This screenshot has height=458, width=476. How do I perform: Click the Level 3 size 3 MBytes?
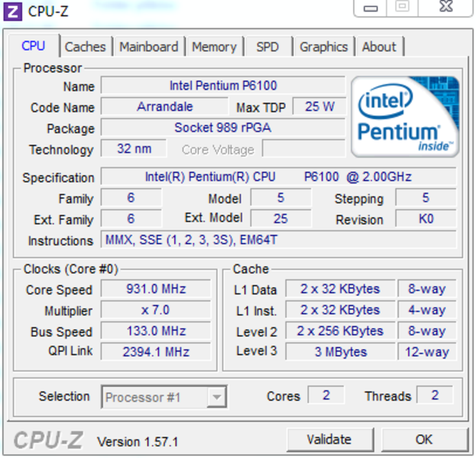pyautogui.click(x=340, y=352)
